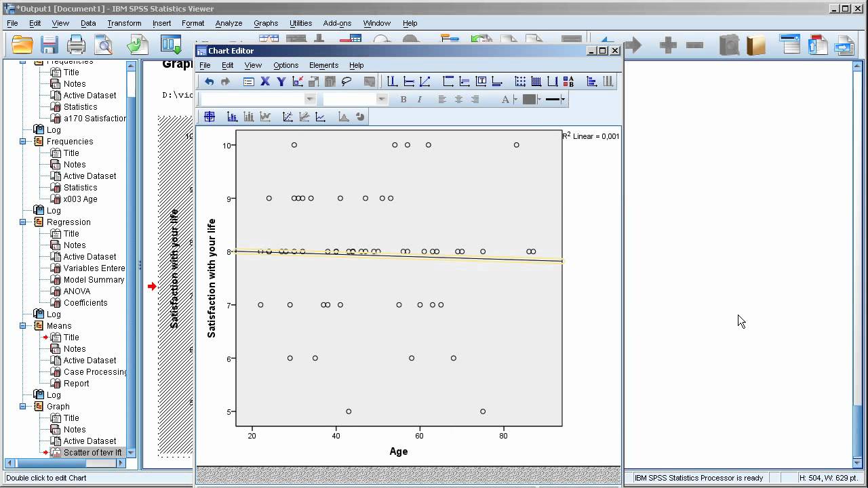Viewport: 868px width, 488px height.
Task: Click the Export output icon
Action: 138,45
